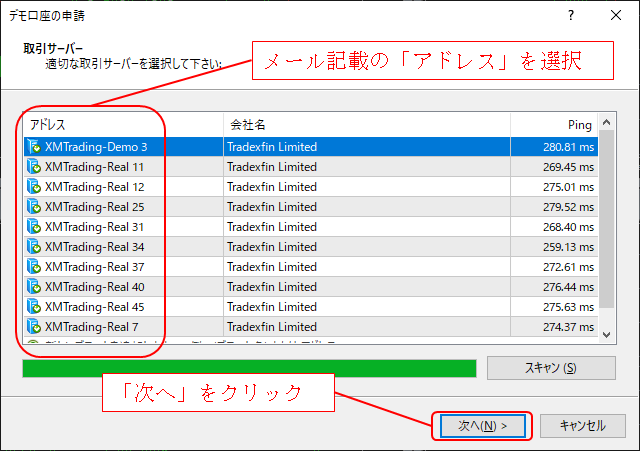Click the server icon beside XMTrading-Real 45
Screen dimensions: 640x451
point(33,307)
